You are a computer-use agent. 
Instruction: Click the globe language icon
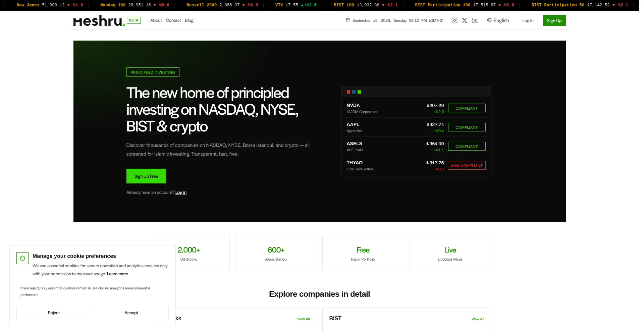pos(489,20)
